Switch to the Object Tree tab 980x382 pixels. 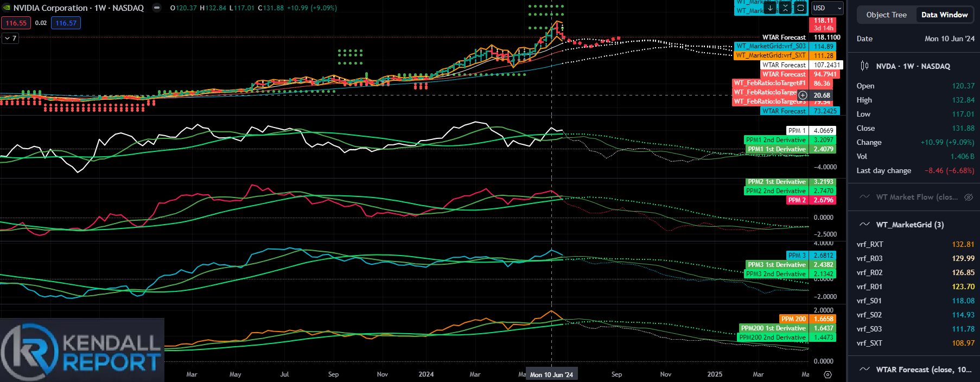pos(886,15)
